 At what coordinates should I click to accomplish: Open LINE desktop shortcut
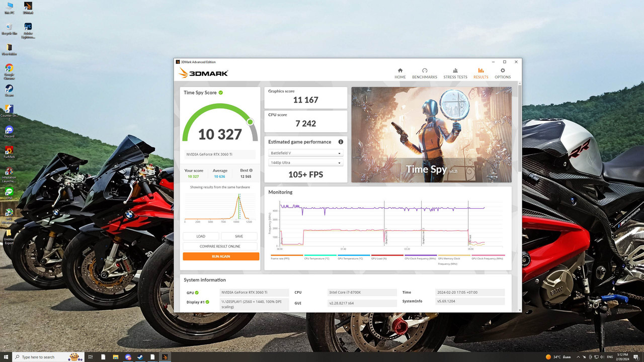(x=9, y=194)
